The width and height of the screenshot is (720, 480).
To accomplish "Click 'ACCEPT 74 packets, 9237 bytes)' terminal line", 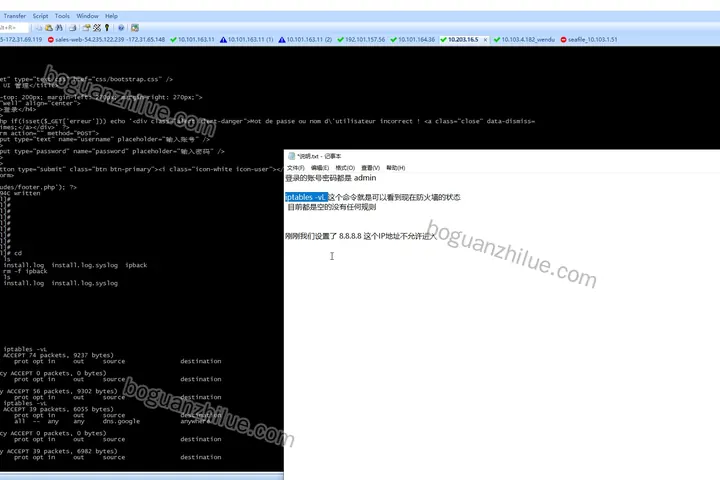I will [x=58, y=356].
